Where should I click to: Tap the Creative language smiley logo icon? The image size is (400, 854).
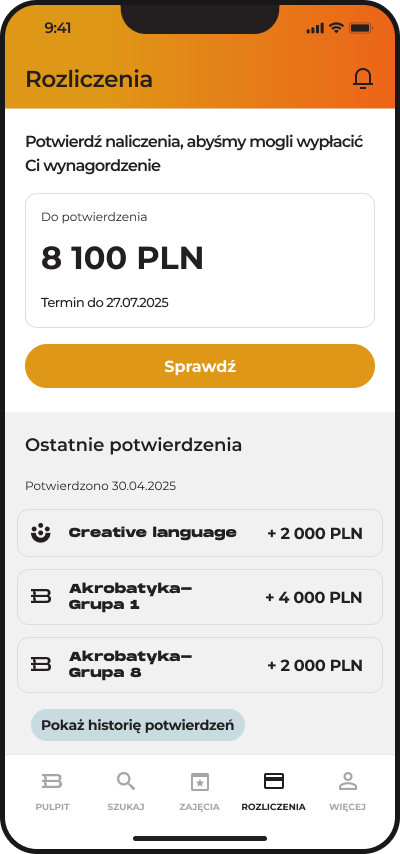[41, 533]
